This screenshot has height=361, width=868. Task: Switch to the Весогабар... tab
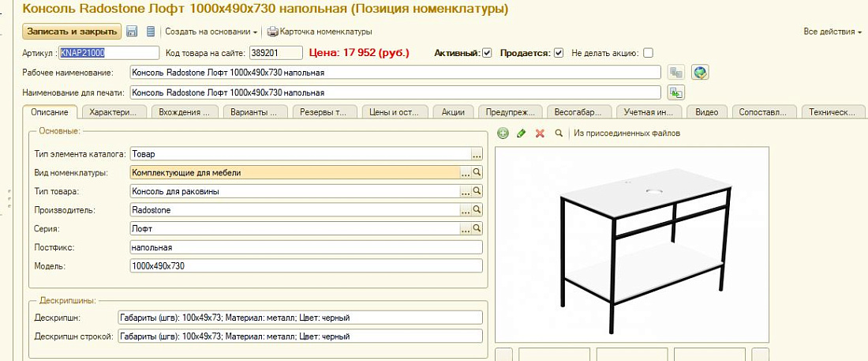point(579,112)
